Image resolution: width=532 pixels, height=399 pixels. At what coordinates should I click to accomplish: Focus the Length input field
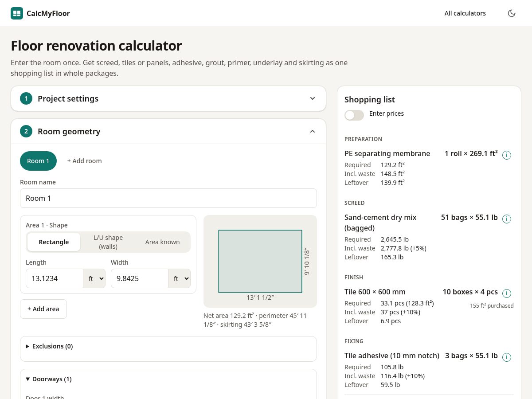click(x=55, y=278)
